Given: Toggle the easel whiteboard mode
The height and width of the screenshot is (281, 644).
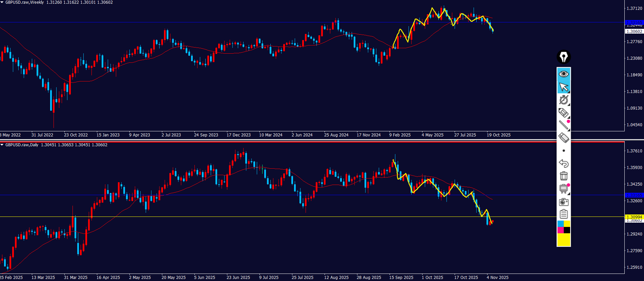Looking at the screenshot, I should [563, 189].
